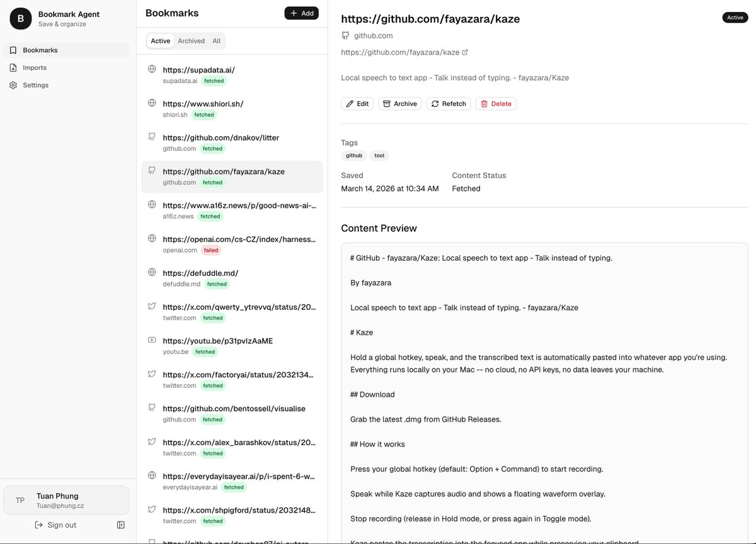The image size is (756, 544).
Task: Click globe icon next to defuddle.md
Action: click(x=152, y=272)
